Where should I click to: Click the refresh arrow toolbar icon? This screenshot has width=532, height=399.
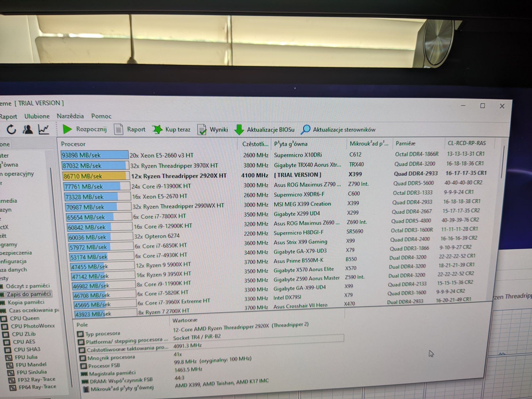click(x=11, y=130)
